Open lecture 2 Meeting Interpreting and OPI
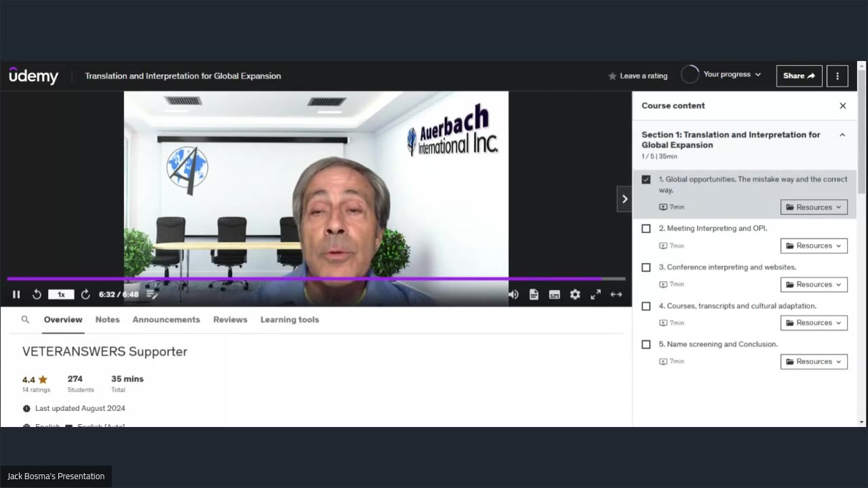 coord(713,228)
